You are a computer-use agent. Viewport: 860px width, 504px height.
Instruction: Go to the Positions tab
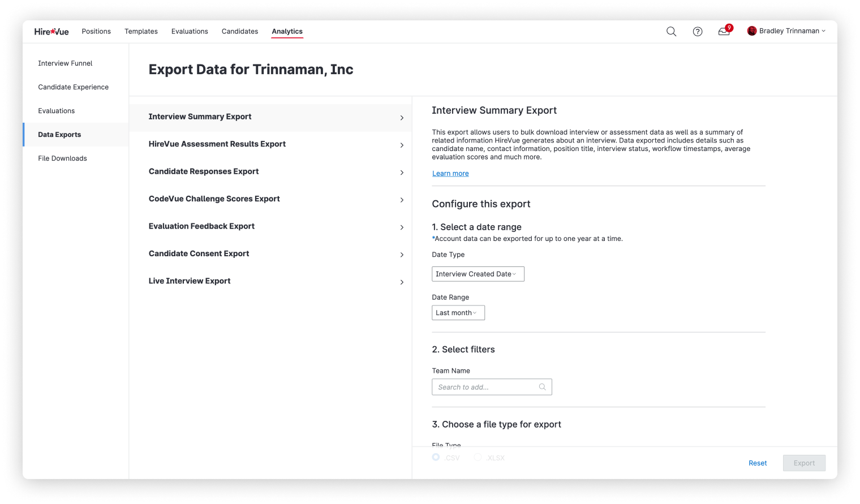(x=96, y=32)
